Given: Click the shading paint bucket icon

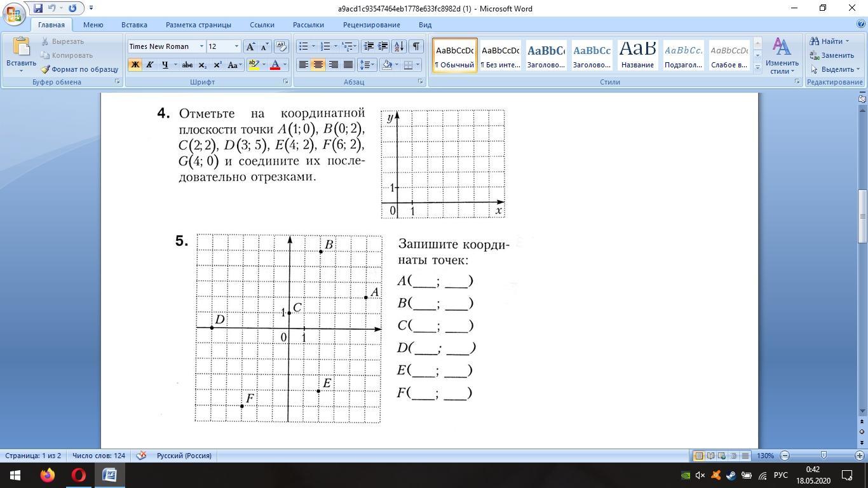Looking at the screenshot, I should click(x=386, y=65).
